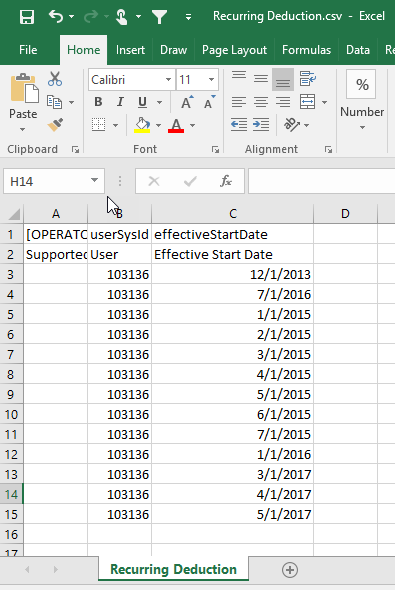This screenshot has width=395, height=590.
Task: Expand the Paste options arrow
Action: [x=23, y=129]
